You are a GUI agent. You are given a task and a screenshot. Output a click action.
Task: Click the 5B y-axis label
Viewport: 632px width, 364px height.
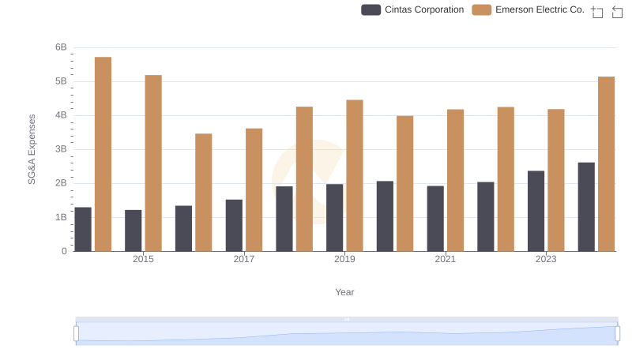(x=61, y=81)
